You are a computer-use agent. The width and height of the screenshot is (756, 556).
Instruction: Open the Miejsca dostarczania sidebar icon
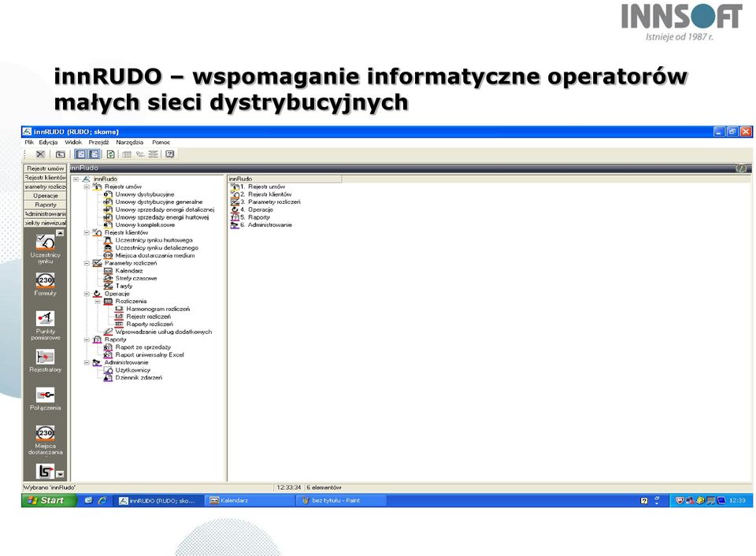point(46,439)
